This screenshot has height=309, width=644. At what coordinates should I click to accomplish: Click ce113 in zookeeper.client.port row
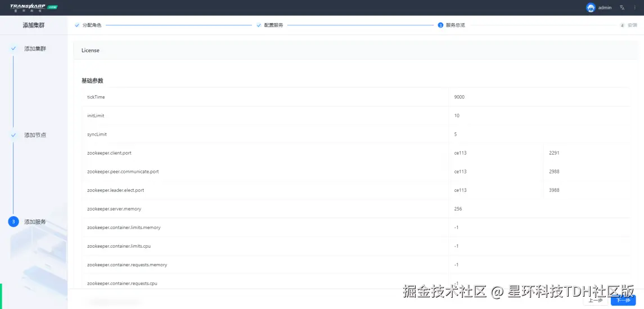point(461,153)
